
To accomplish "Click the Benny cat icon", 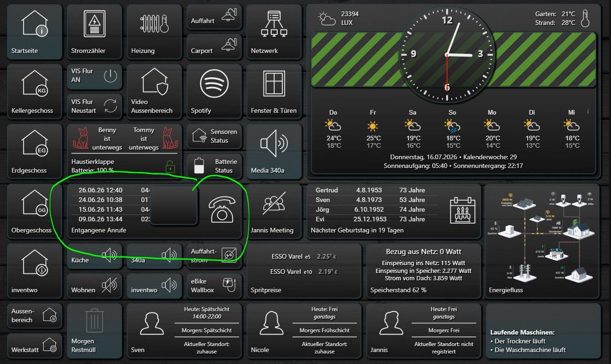I will pos(81,138).
